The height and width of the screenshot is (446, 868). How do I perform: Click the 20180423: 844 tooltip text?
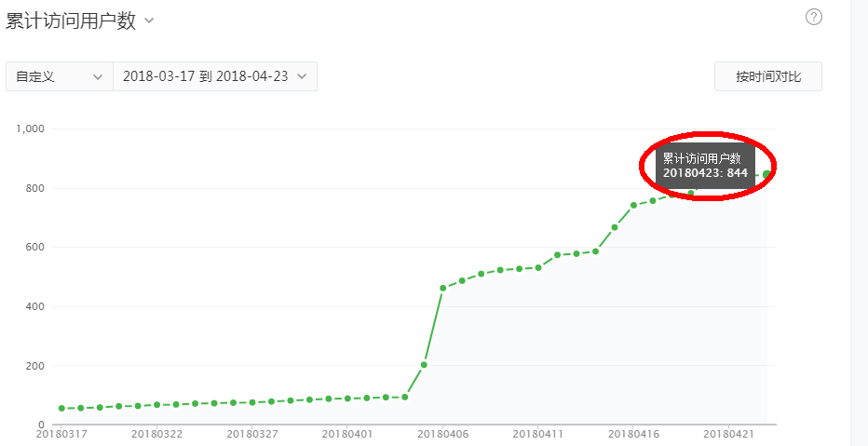[705, 173]
